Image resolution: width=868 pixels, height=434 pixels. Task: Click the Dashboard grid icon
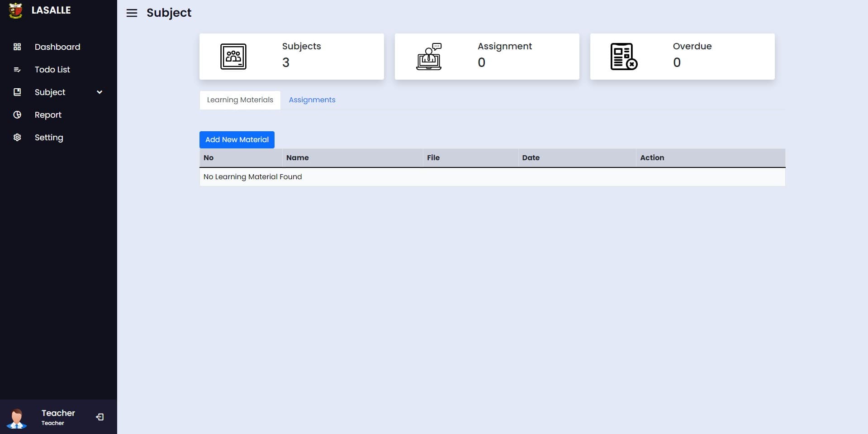point(17,47)
